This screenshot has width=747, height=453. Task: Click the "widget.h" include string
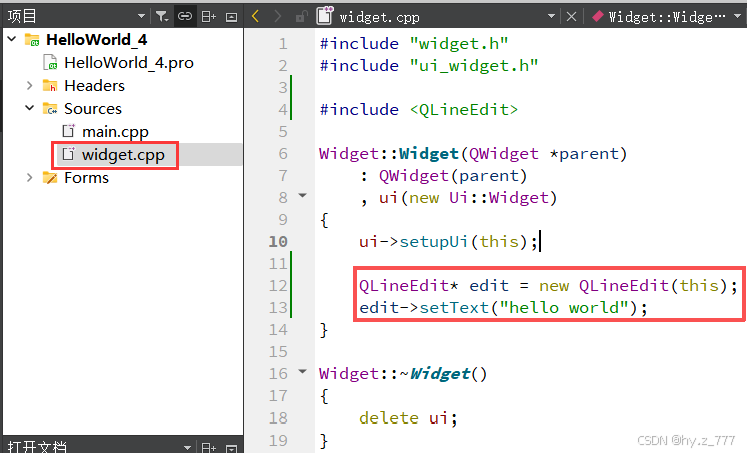pyautogui.click(x=459, y=44)
